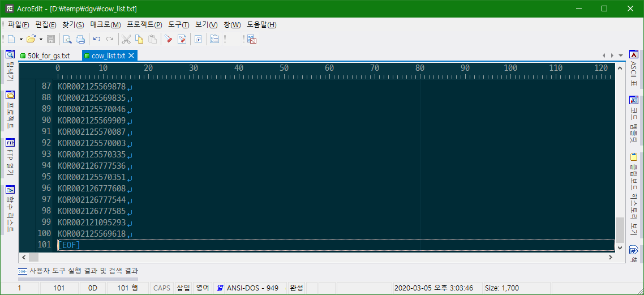This screenshot has height=295, width=644.
Task: Cut selection using the scissors icon
Action: [126, 39]
